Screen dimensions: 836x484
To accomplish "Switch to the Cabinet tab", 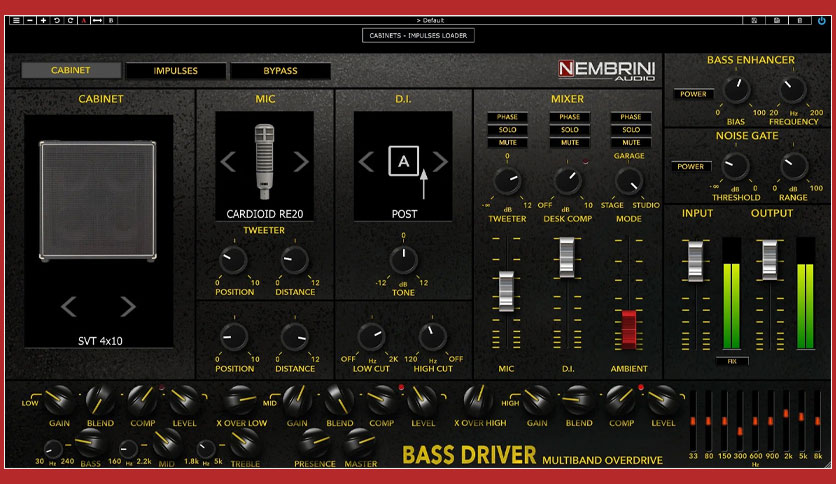I will pyautogui.click(x=70, y=70).
